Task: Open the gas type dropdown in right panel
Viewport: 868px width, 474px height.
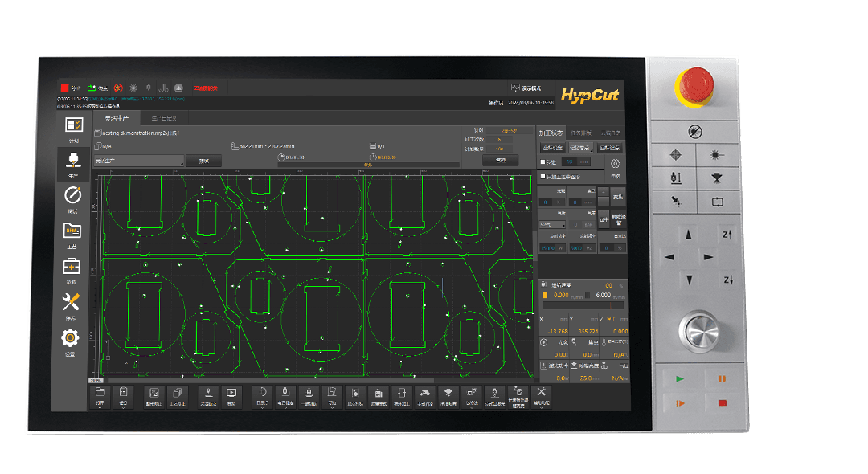Action: coord(551,225)
